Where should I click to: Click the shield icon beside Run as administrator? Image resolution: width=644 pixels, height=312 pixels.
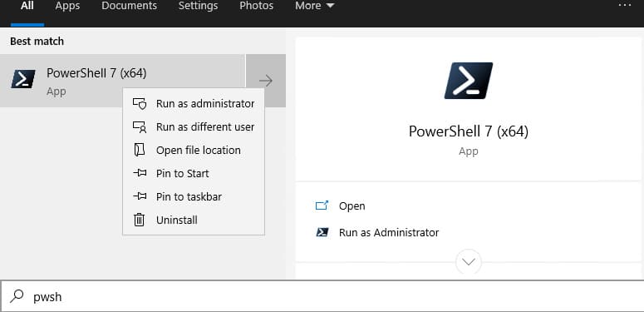140,104
